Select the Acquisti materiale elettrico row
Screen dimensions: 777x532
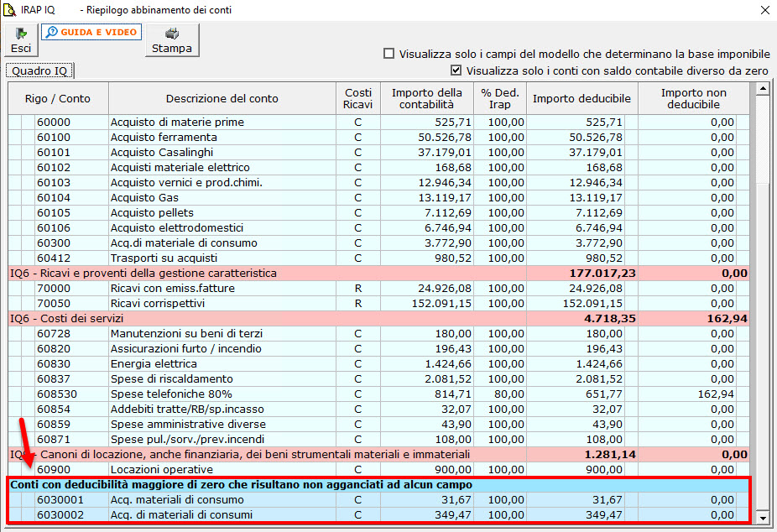click(x=378, y=168)
